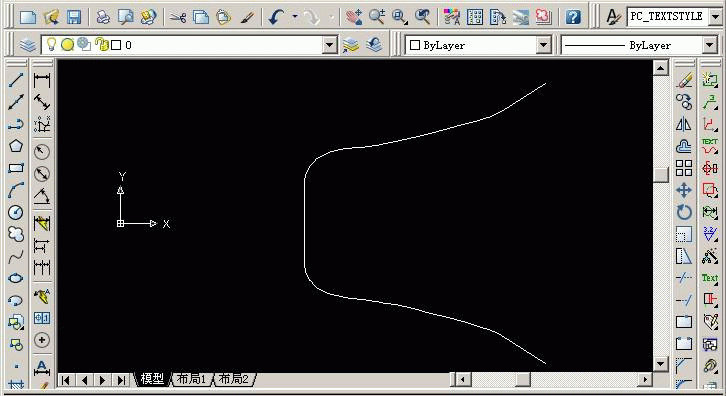Toggle layer 0 viewport freeze icon
Image resolution: width=726 pixels, height=396 pixels.
pos(84,44)
